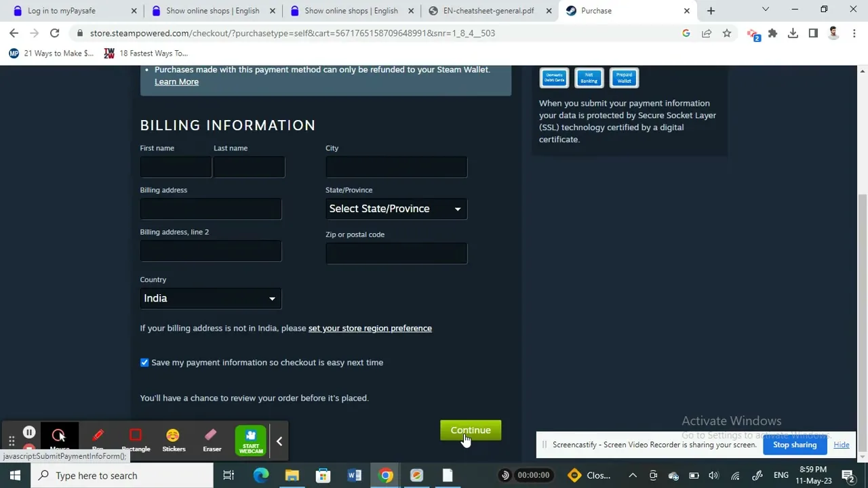The width and height of the screenshot is (868, 488).
Task: Open Chrome downloads
Action: [793, 33]
